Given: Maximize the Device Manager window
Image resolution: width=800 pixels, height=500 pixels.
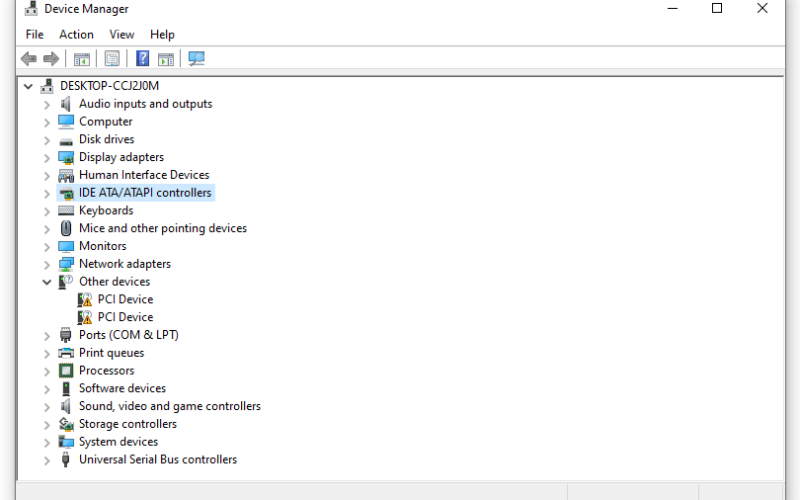Looking at the screenshot, I should tap(717, 8).
